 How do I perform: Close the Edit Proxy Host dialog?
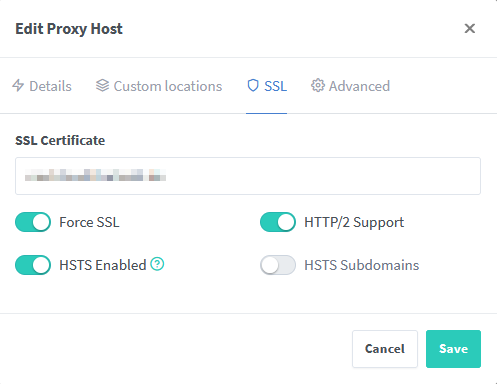click(x=470, y=28)
